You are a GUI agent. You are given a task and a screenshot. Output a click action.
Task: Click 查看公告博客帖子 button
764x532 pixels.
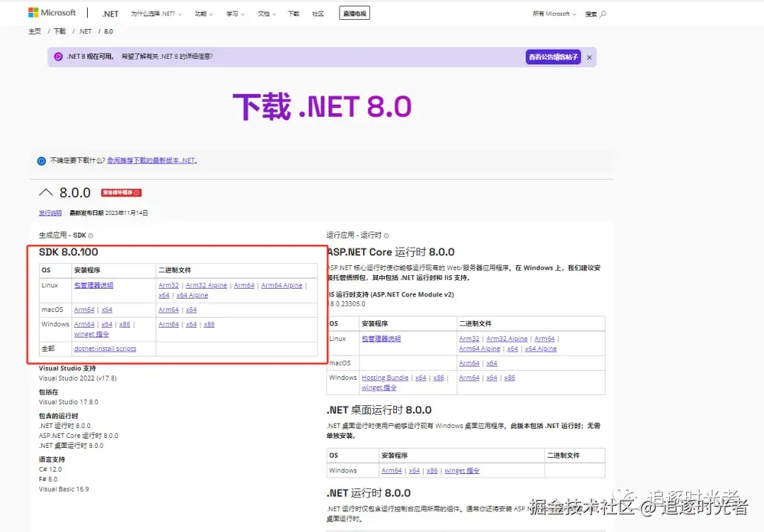point(553,57)
